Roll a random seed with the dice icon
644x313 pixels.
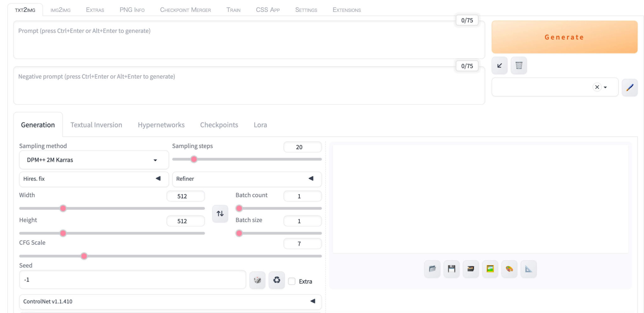click(257, 280)
